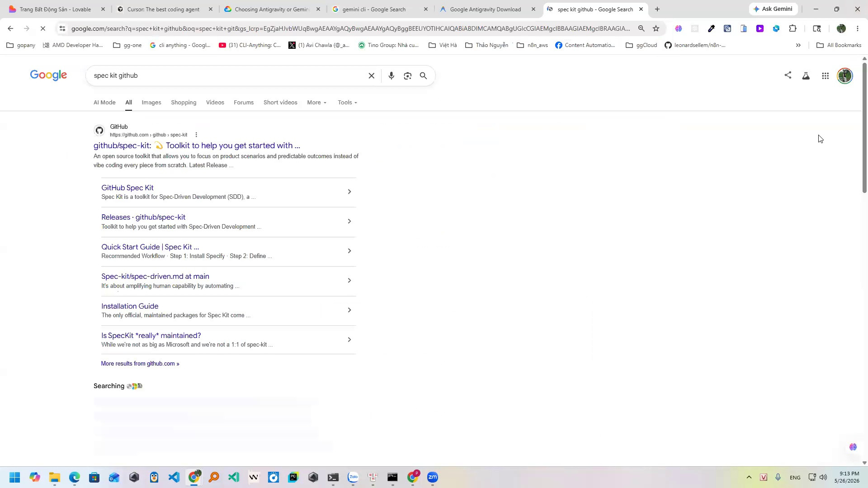The width and height of the screenshot is (868, 488).
Task: Open File Explorer from taskbar
Action: [x=55, y=477]
